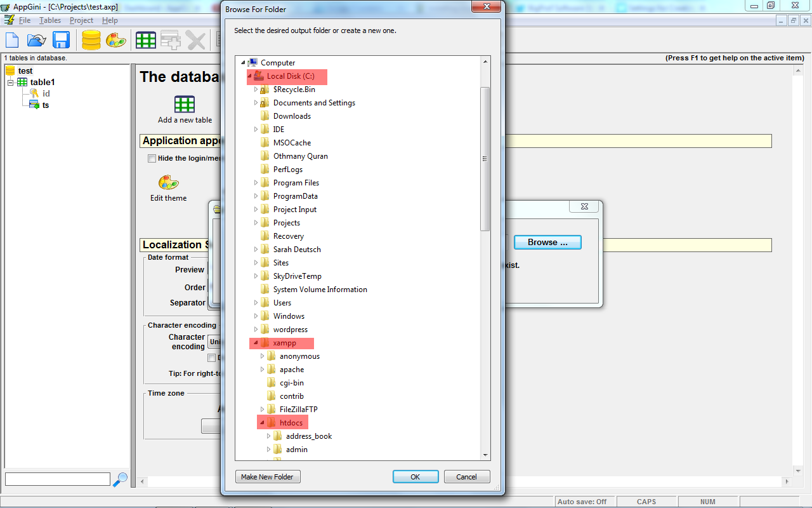Select the Project Input folder
This screenshot has height=508, width=812.
click(x=295, y=210)
